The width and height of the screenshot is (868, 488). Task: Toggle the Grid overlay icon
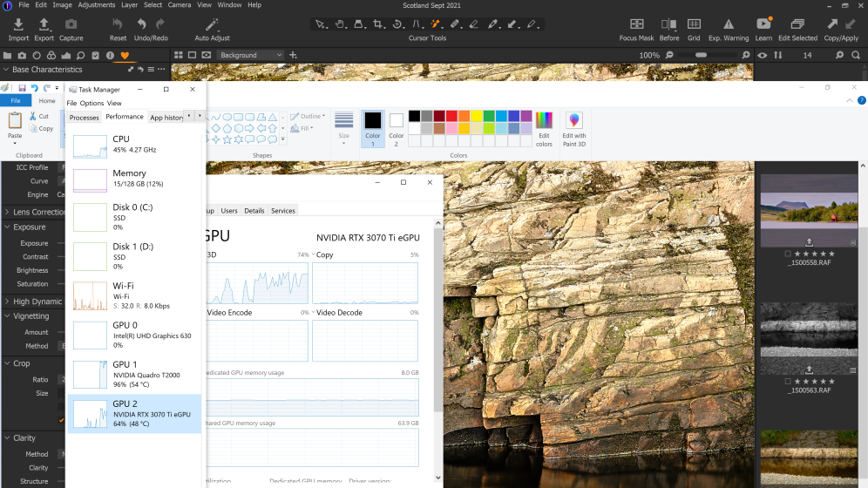[694, 24]
